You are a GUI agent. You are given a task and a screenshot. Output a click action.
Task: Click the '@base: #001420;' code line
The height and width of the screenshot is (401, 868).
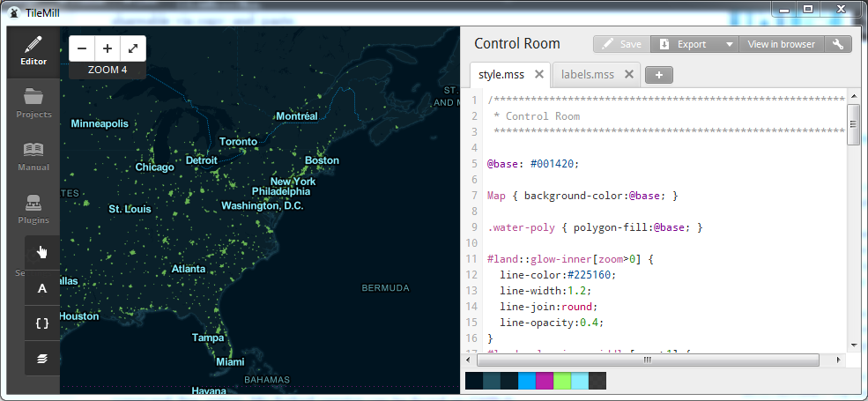click(532, 164)
